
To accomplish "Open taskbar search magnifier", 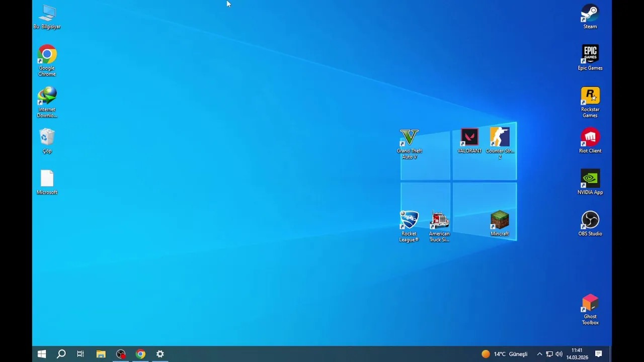I will (61, 354).
